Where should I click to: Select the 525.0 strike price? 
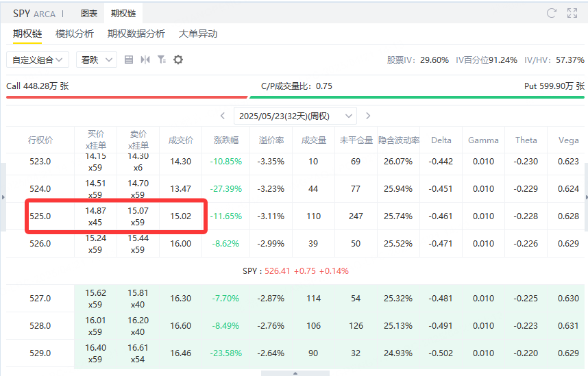(40, 216)
